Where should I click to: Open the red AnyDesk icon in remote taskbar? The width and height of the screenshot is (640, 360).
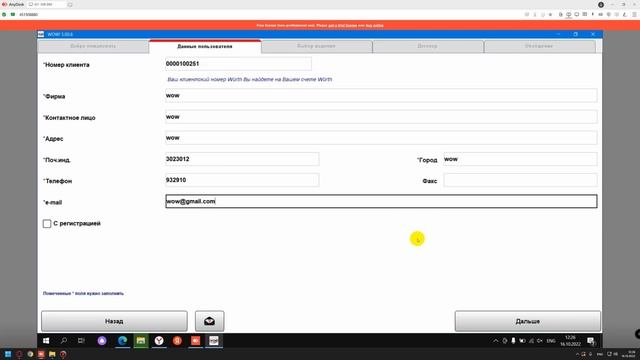196,340
